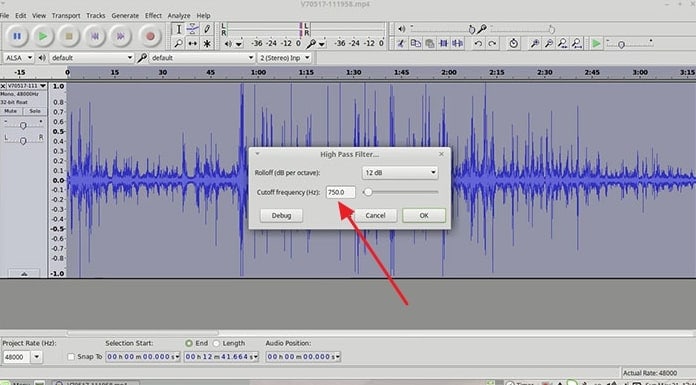Select the Envelope tool
This screenshot has height=385, width=696.
point(193,29)
